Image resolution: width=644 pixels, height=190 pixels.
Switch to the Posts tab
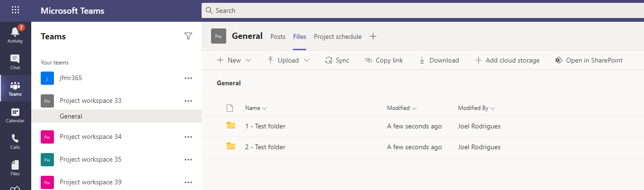(278, 36)
